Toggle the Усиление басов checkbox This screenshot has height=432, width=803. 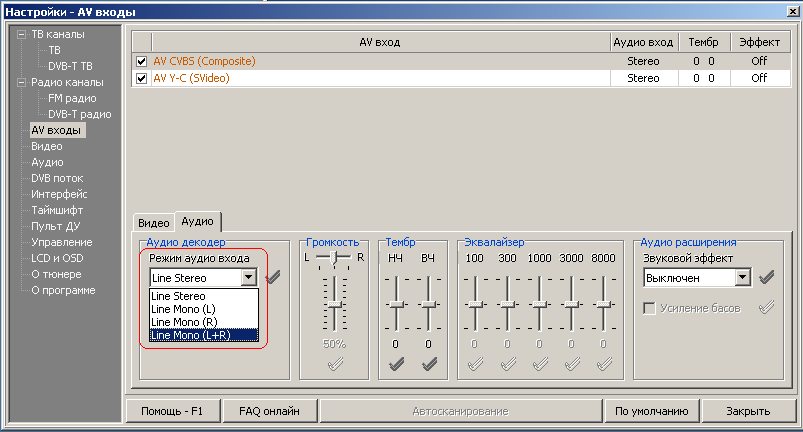point(649,308)
